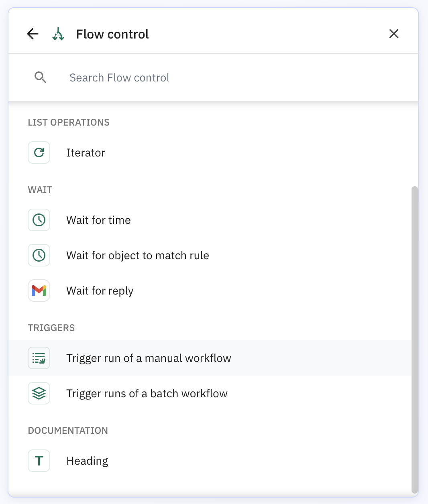Image resolution: width=428 pixels, height=504 pixels.
Task: Click the clock icon for object match rule
Action: click(39, 255)
